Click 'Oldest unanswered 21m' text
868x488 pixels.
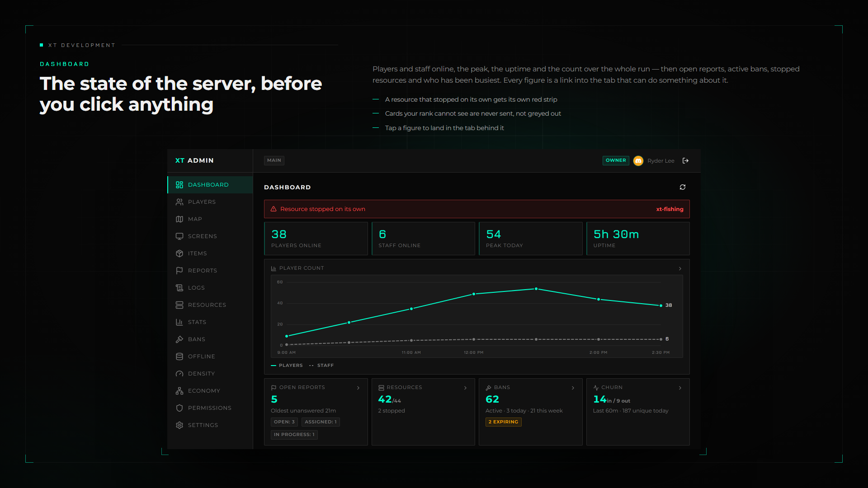(303, 411)
